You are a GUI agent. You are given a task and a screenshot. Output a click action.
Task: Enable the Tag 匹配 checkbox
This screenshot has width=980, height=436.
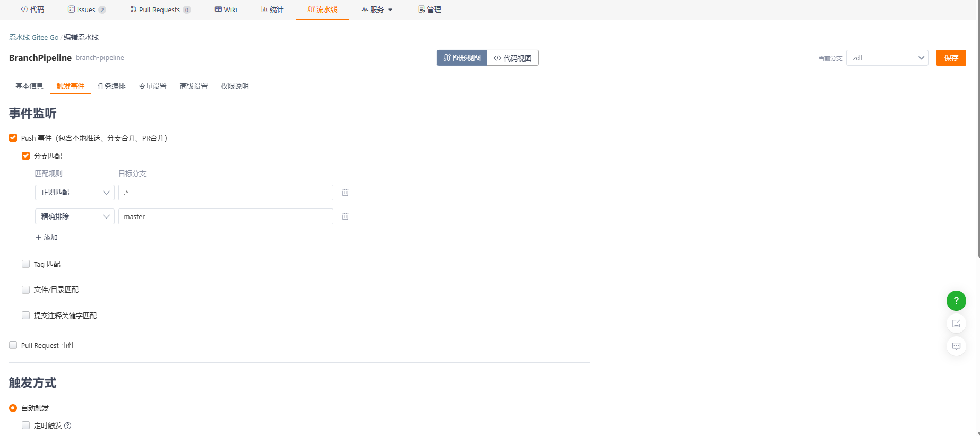pos(25,264)
